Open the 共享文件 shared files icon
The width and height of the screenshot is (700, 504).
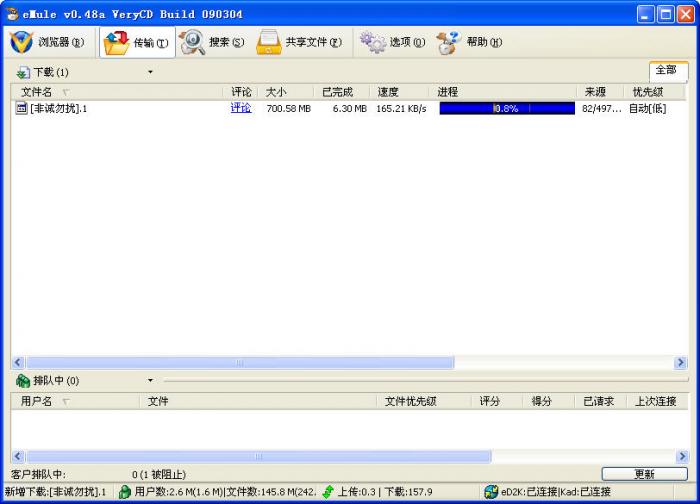click(x=268, y=42)
